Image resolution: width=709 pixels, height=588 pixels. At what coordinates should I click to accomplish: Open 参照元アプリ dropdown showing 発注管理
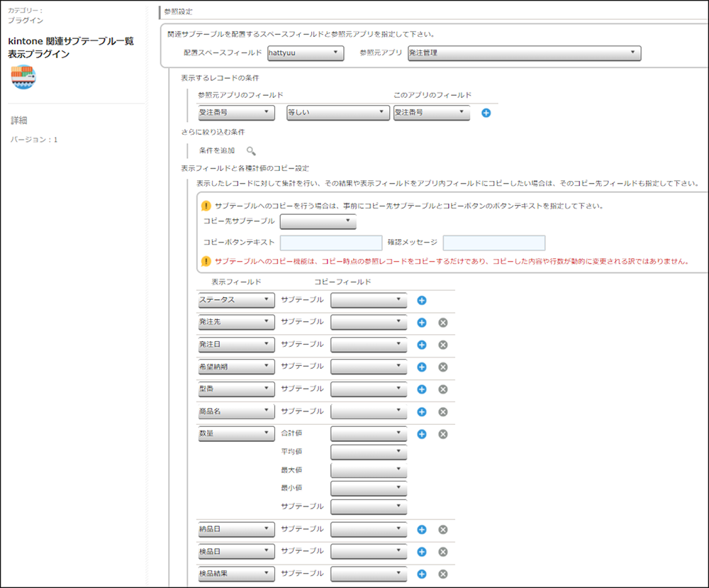click(525, 53)
